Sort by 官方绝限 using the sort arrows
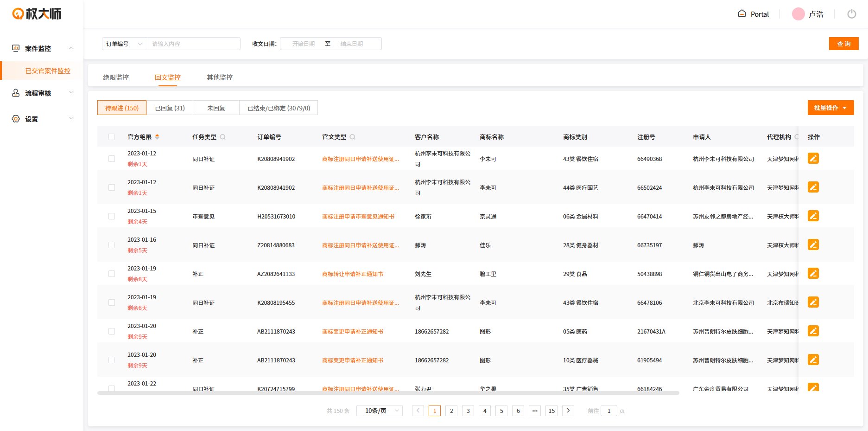 [158, 137]
